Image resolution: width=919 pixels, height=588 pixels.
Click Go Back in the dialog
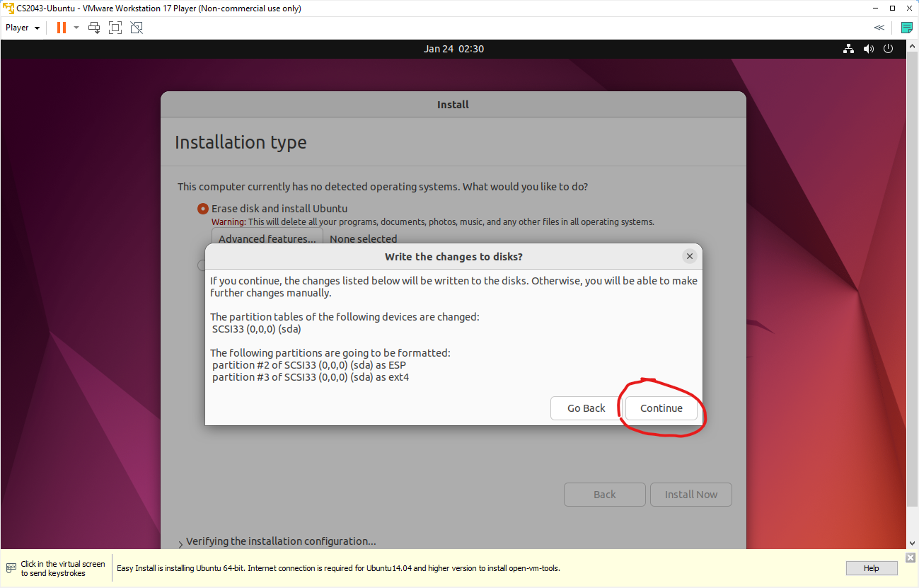(x=586, y=408)
